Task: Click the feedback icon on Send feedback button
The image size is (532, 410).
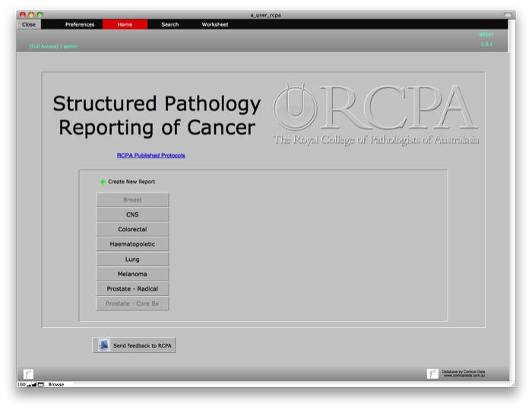Action: [x=104, y=345]
